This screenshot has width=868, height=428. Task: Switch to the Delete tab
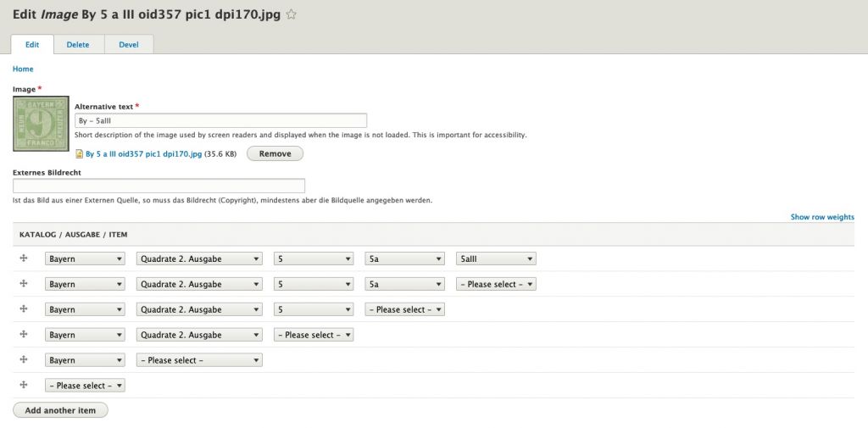pos(78,45)
